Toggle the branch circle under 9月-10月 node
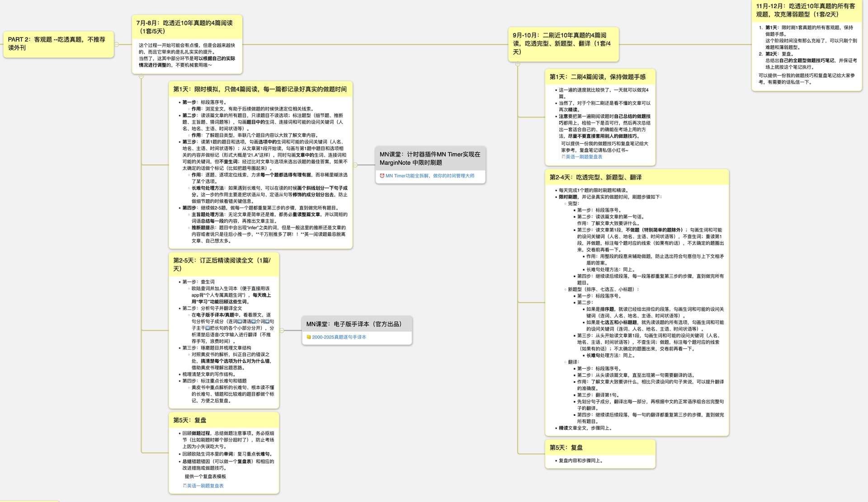 pyautogui.click(x=518, y=64)
